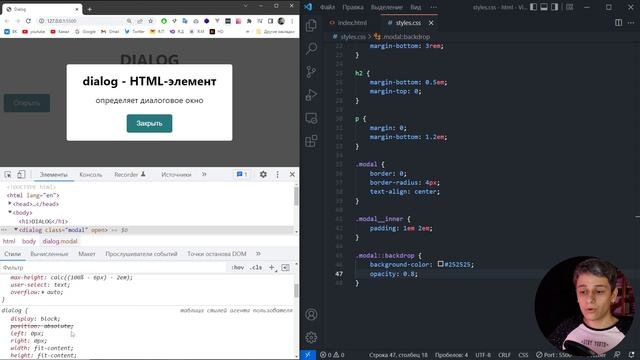
Task: Open Chrome profile avatar
Action: tap(281, 21)
